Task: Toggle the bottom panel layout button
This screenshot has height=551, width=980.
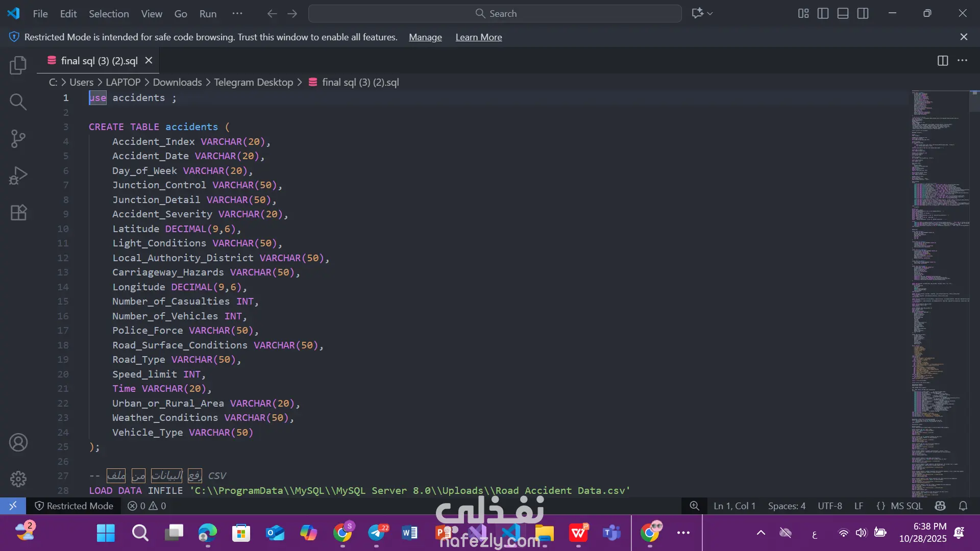Action: pyautogui.click(x=843, y=14)
